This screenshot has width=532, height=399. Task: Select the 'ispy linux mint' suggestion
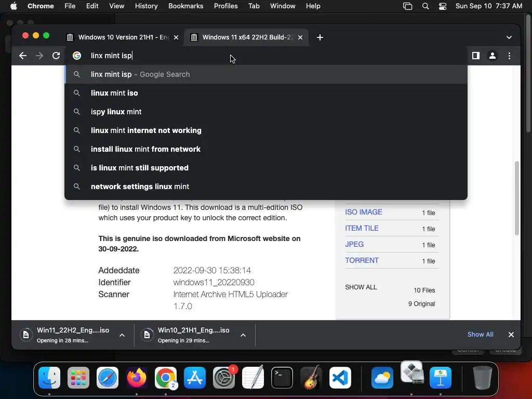(x=266, y=112)
